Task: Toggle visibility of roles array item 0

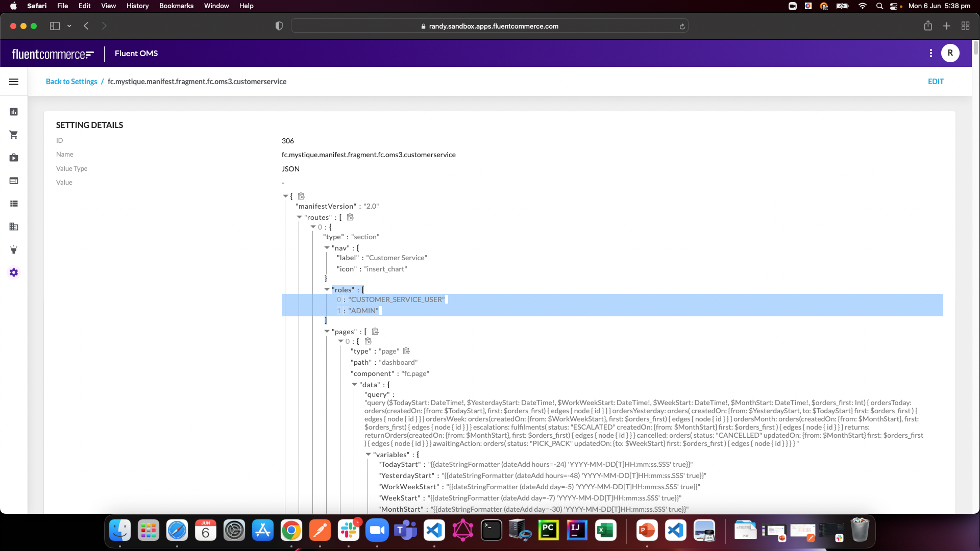Action: 338,299
